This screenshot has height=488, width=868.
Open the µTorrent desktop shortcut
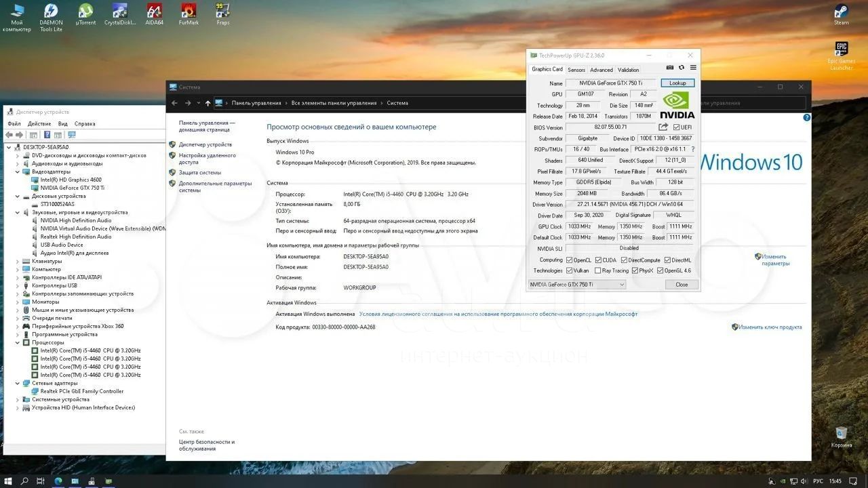pyautogui.click(x=85, y=14)
